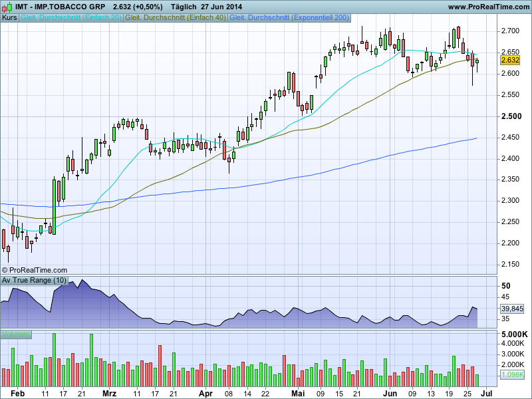Click the © ProRealTime.com copyright text

coord(35,270)
